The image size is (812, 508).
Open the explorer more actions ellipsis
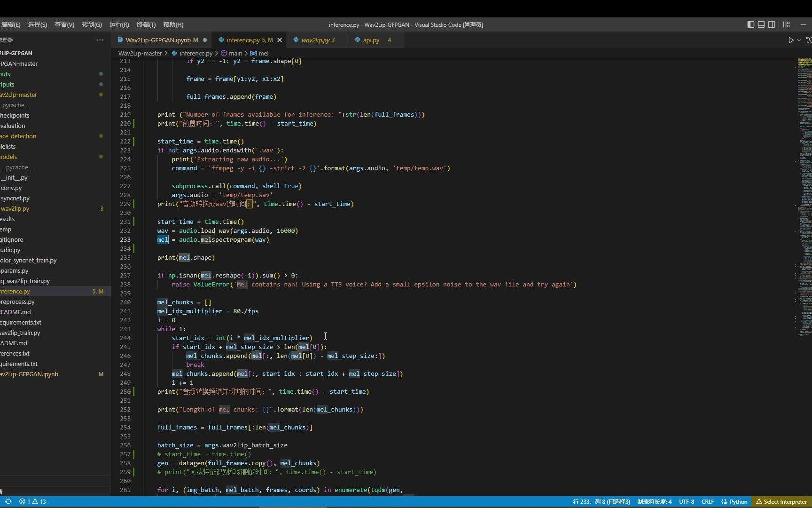point(100,40)
